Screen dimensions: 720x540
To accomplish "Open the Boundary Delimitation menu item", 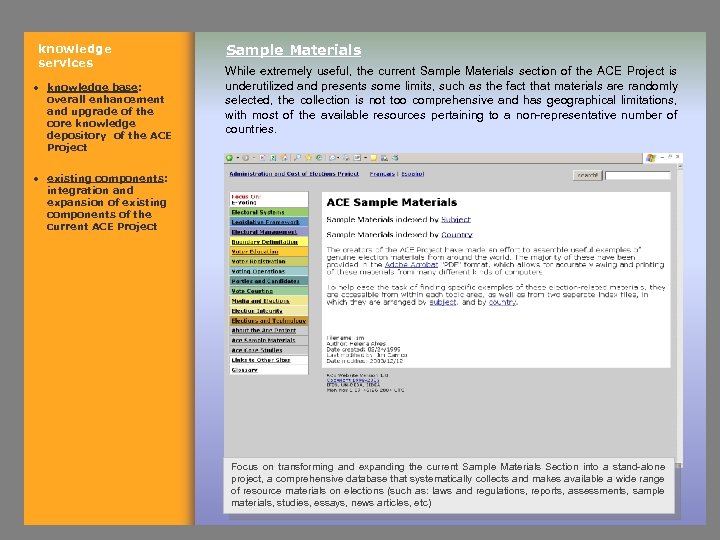I will tap(269, 242).
